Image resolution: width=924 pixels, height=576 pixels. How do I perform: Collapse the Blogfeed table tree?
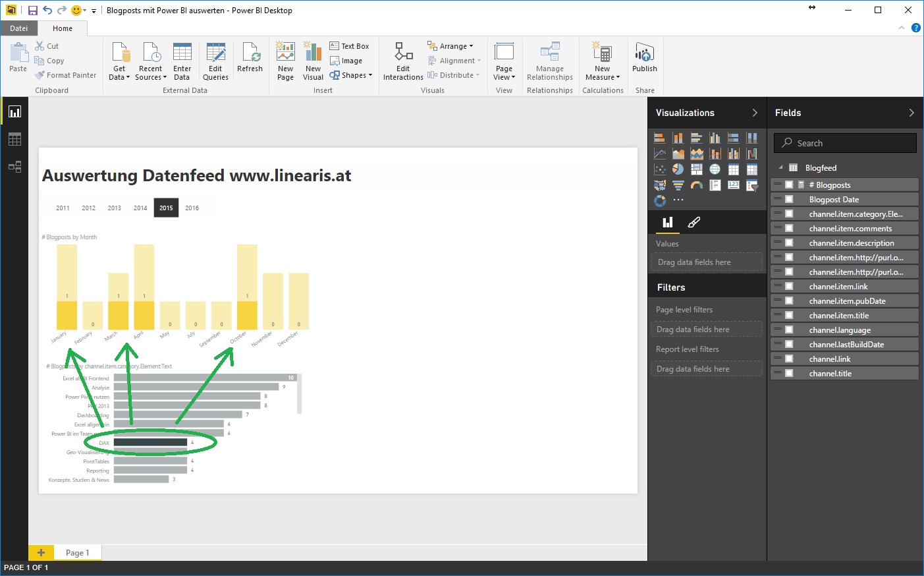[x=780, y=168]
